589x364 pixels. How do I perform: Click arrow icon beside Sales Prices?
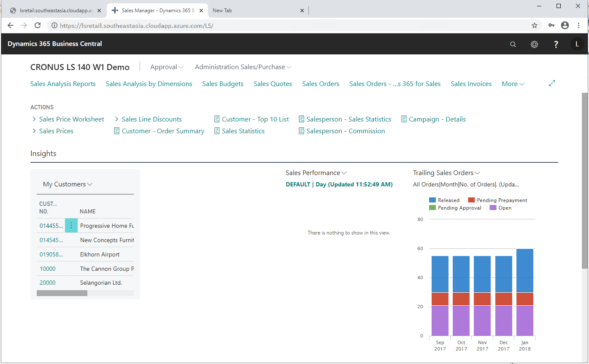[x=34, y=131]
